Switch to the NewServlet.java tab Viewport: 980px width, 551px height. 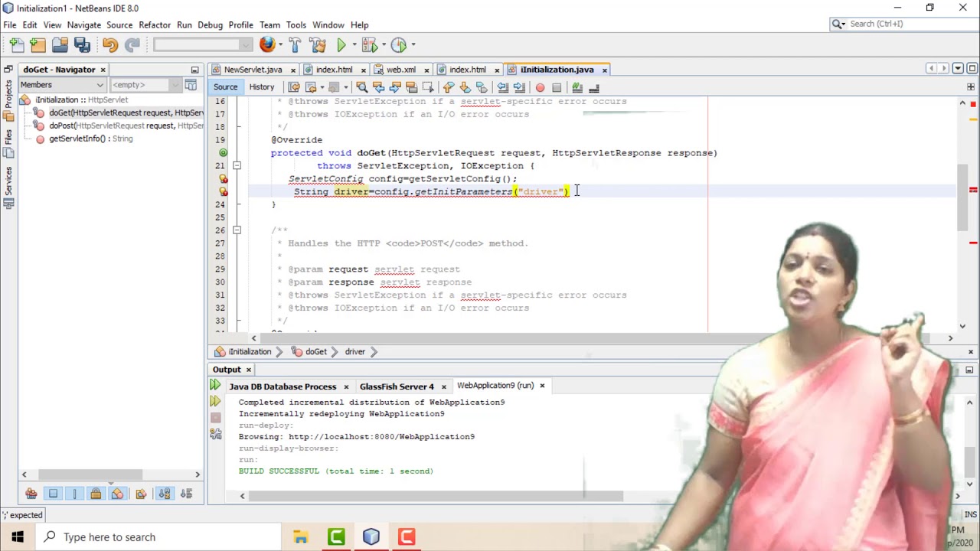[253, 70]
